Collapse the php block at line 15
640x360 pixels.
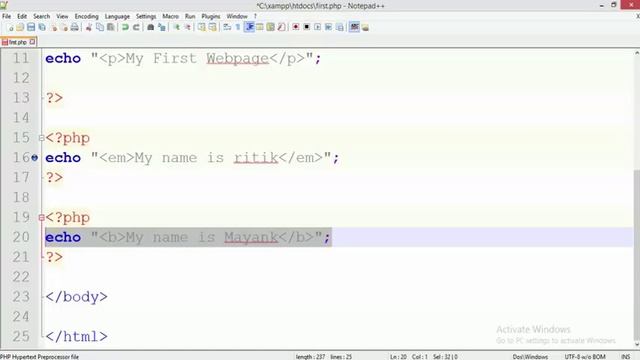click(41, 138)
